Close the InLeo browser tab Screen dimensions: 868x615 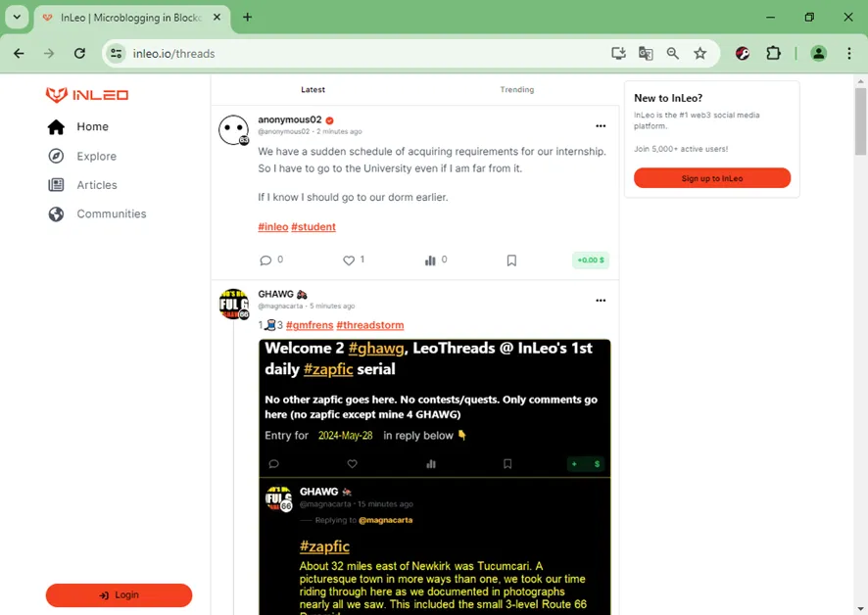217,18
